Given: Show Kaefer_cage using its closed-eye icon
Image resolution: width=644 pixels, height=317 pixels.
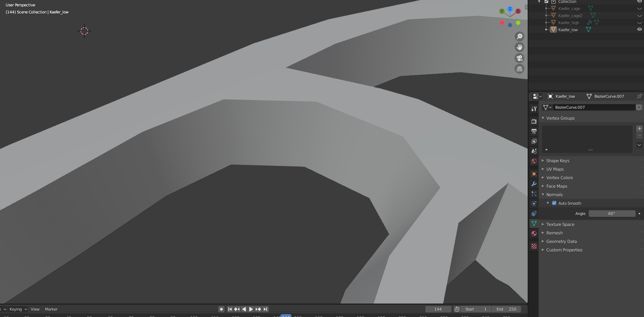Looking at the screenshot, I should pos(639,9).
